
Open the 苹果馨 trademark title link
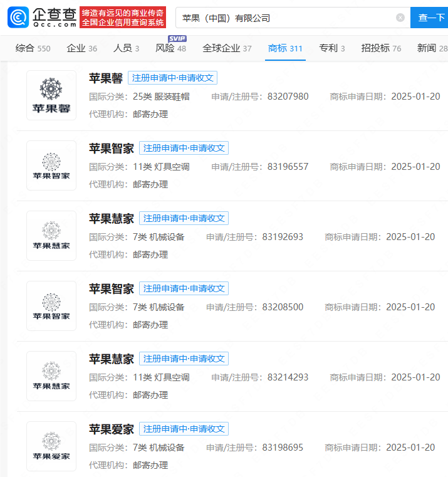[x=106, y=78]
